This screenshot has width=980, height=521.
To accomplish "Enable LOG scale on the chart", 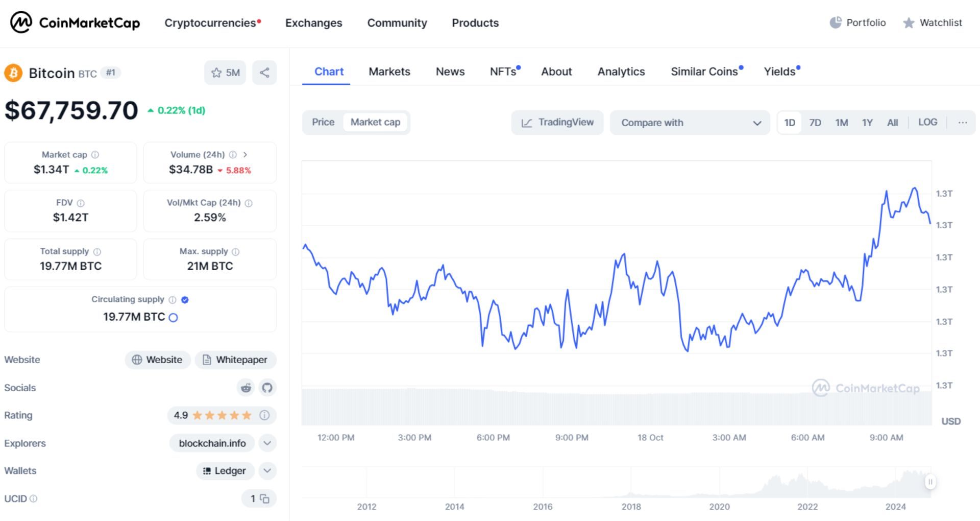I will coord(928,122).
